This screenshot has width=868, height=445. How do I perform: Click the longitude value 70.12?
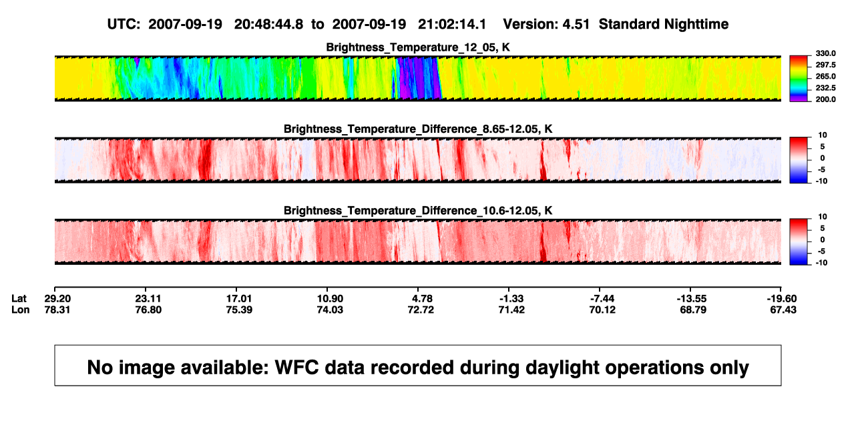pos(602,310)
